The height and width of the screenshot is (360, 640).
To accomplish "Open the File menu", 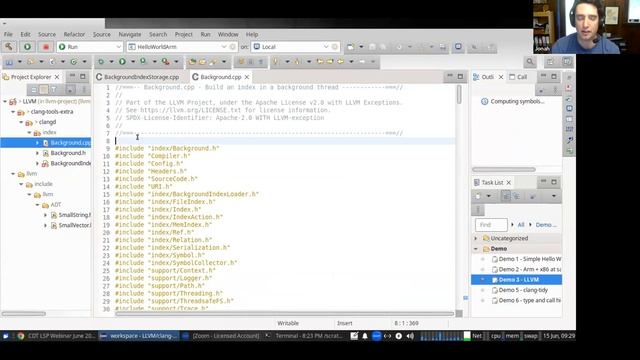I will pos(8,34).
